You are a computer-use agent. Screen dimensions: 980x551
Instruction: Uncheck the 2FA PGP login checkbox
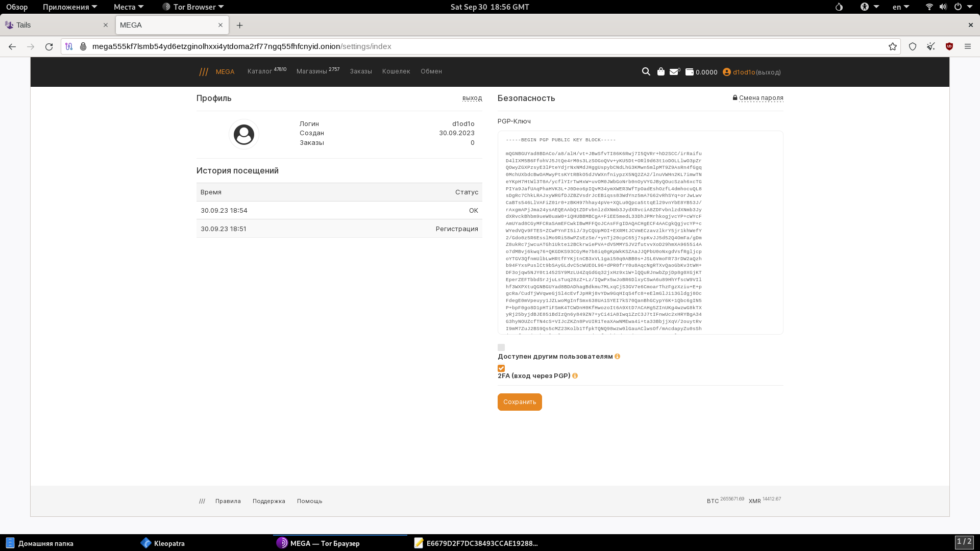click(x=501, y=368)
